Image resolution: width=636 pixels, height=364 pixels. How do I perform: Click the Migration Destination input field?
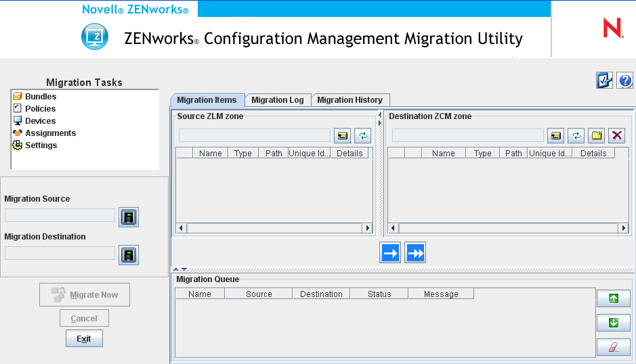(x=60, y=253)
